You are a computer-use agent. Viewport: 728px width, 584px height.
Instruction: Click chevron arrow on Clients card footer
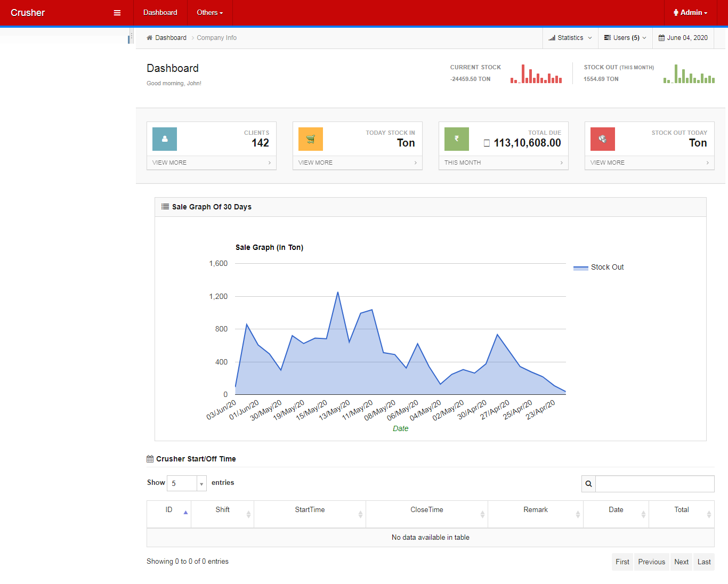point(270,163)
